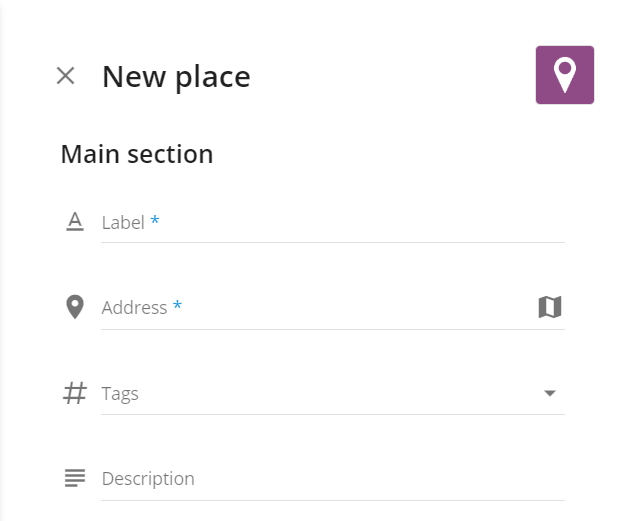Close the New place form

65,76
